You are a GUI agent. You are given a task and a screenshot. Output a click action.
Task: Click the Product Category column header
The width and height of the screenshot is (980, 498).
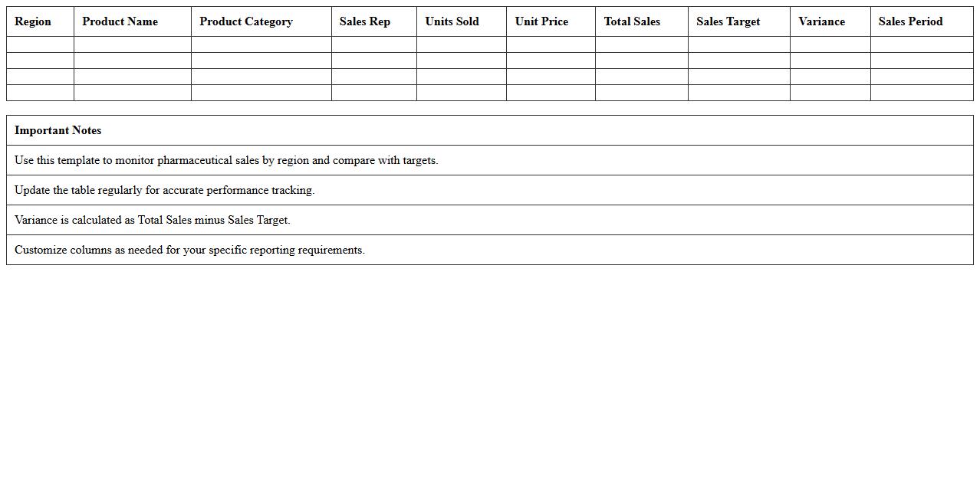(x=245, y=21)
